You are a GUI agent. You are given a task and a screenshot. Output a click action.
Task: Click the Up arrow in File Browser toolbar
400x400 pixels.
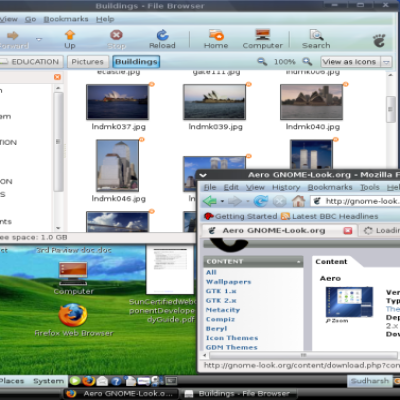click(x=70, y=35)
